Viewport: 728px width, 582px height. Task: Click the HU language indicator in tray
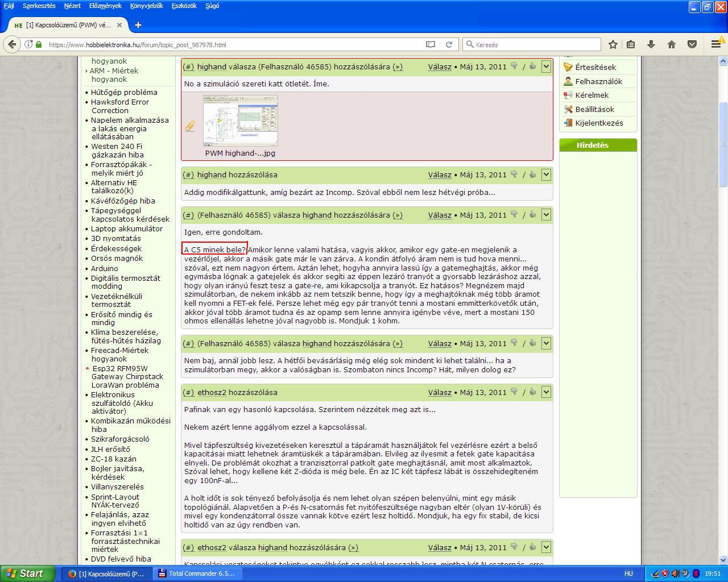point(628,573)
